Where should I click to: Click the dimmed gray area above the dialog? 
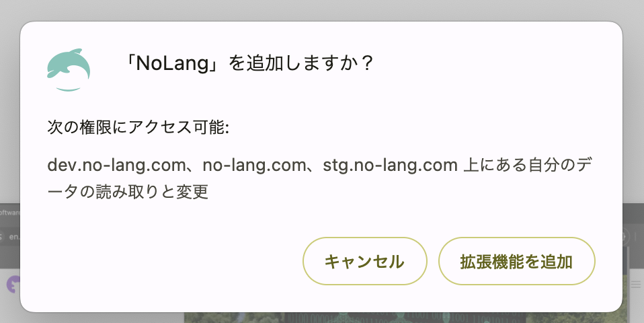pos(322,10)
